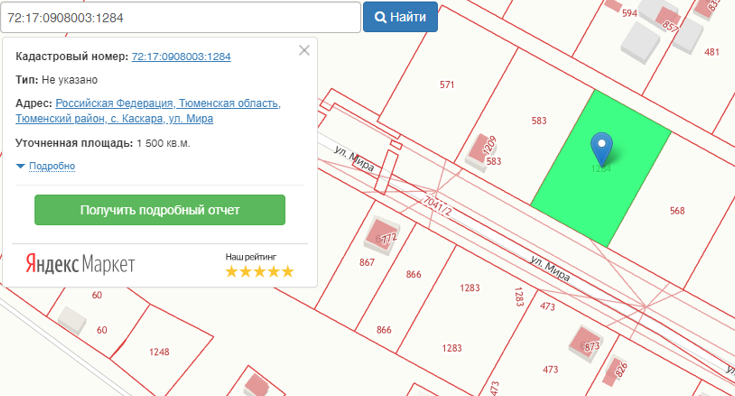Click building 826 on the map
The width and height of the screenshot is (735, 396).
tap(614, 370)
